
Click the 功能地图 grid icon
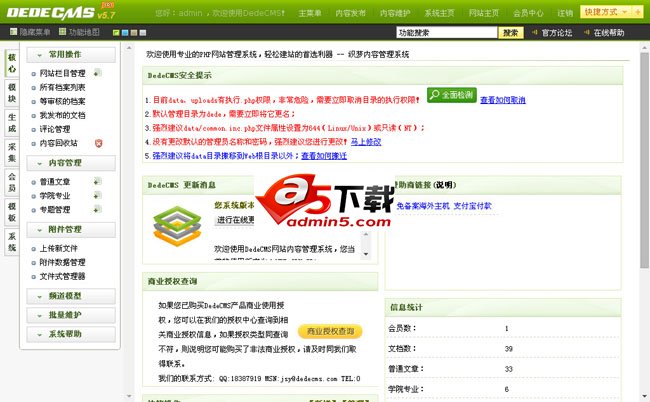click(63, 31)
